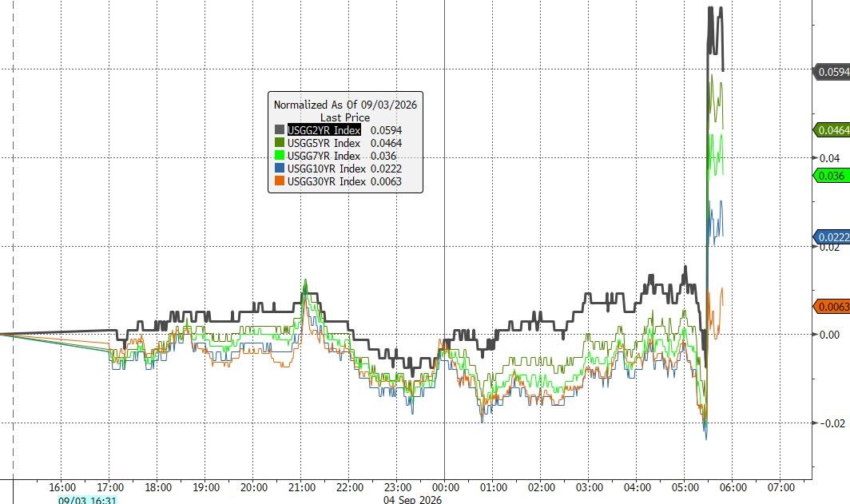
Task: Click the 0.0464 olive price tag
Action: [x=831, y=130]
